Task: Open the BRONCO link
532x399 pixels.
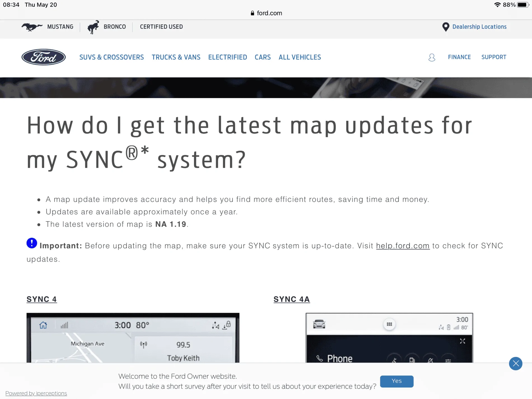Action: (115, 27)
